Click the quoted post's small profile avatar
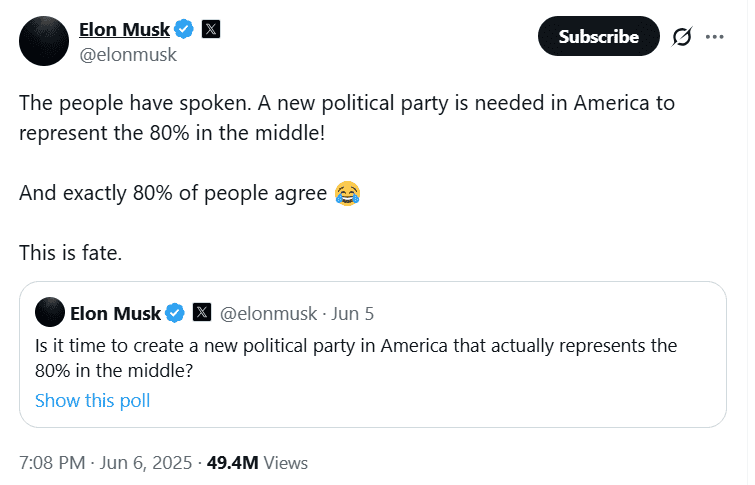755x485 pixels. (x=49, y=313)
